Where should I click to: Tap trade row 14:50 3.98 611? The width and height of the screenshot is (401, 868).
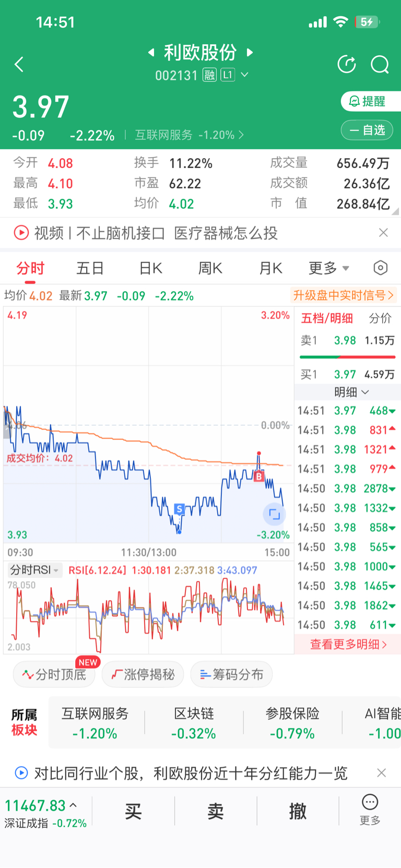pyautogui.click(x=347, y=625)
